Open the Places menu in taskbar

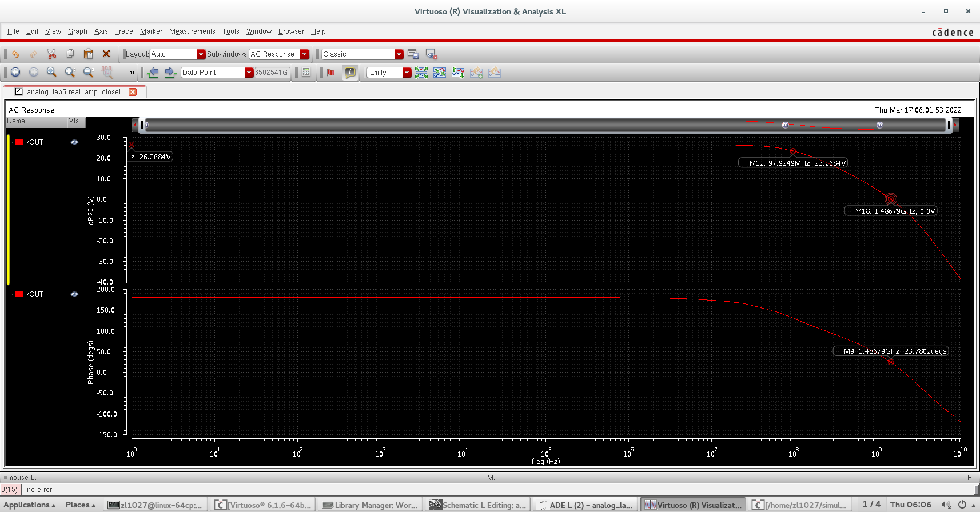pyautogui.click(x=81, y=505)
